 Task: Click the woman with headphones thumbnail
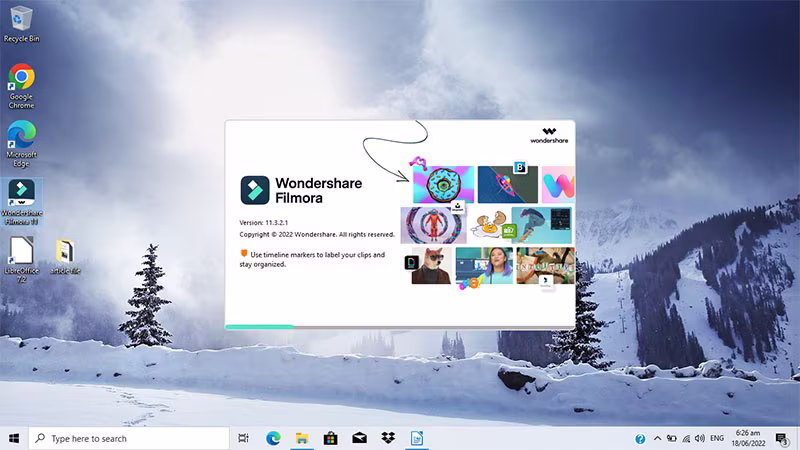coord(484,265)
